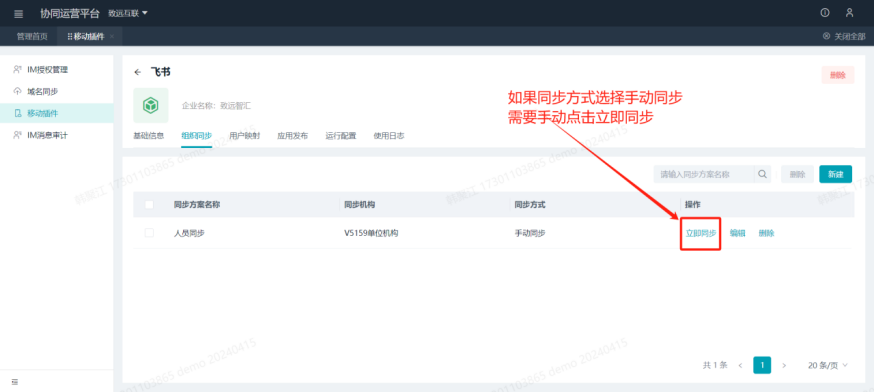This screenshot has width=874, height=392.
Task: Click 立即同步 for 人员同步
Action: pos(701,233)
